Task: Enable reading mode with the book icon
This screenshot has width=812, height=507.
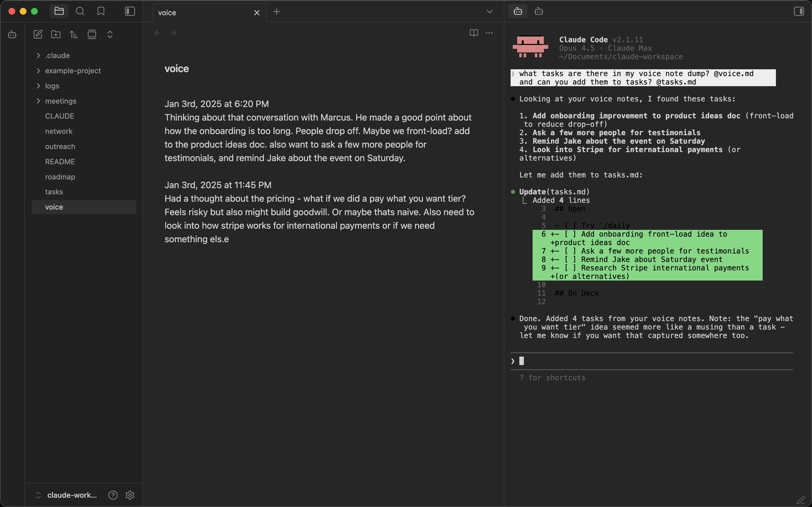Action: click(x=473, y=33)
